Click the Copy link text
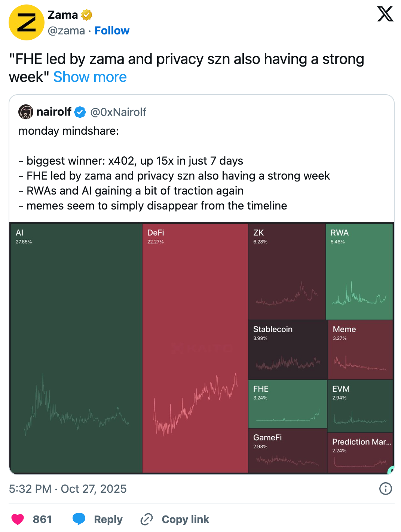Viewport: 401px width, 532px height. pyautogui.click(x=185, y=519)
